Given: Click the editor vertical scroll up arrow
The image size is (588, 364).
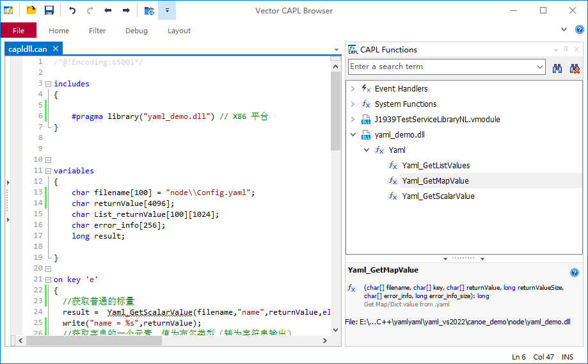Looking at the screenshot, I should coord(336,67).
